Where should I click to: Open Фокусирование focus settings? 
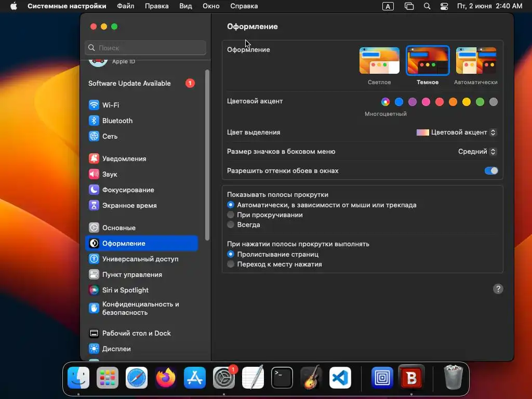click(141, 190)
